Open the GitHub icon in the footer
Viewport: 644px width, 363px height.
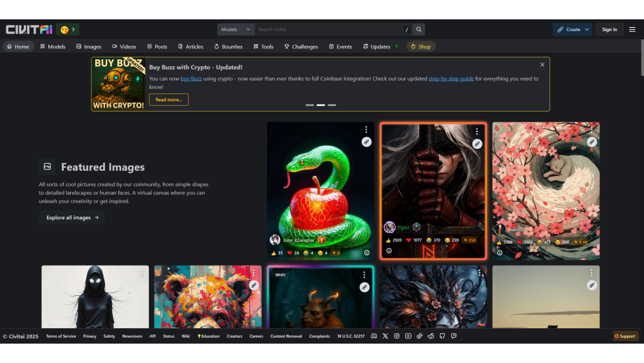click(x=442, y=336)
